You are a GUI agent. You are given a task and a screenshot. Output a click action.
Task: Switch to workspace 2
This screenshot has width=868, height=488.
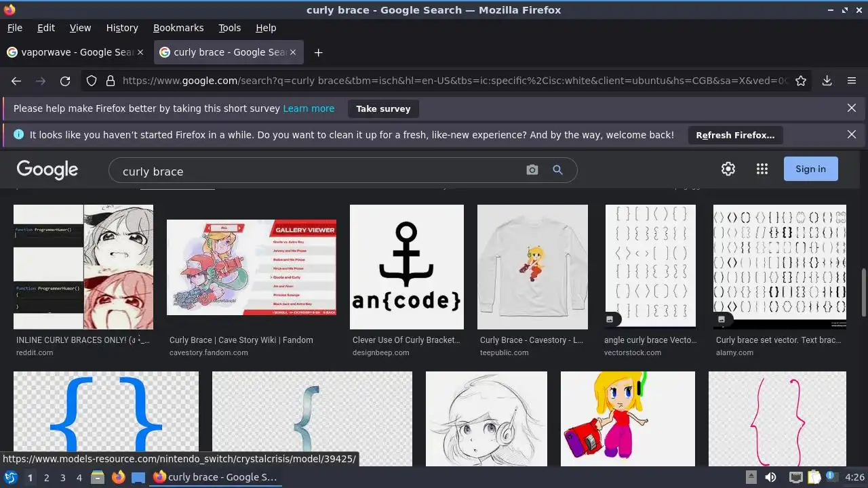coord(46,477)
